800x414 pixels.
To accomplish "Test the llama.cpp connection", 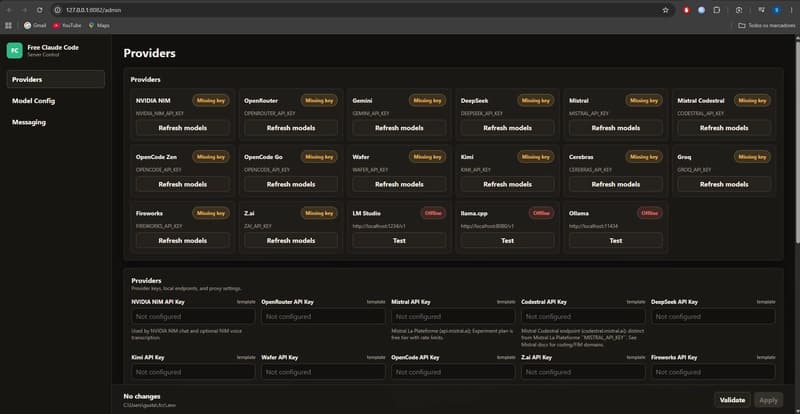I will pos(507,240).
